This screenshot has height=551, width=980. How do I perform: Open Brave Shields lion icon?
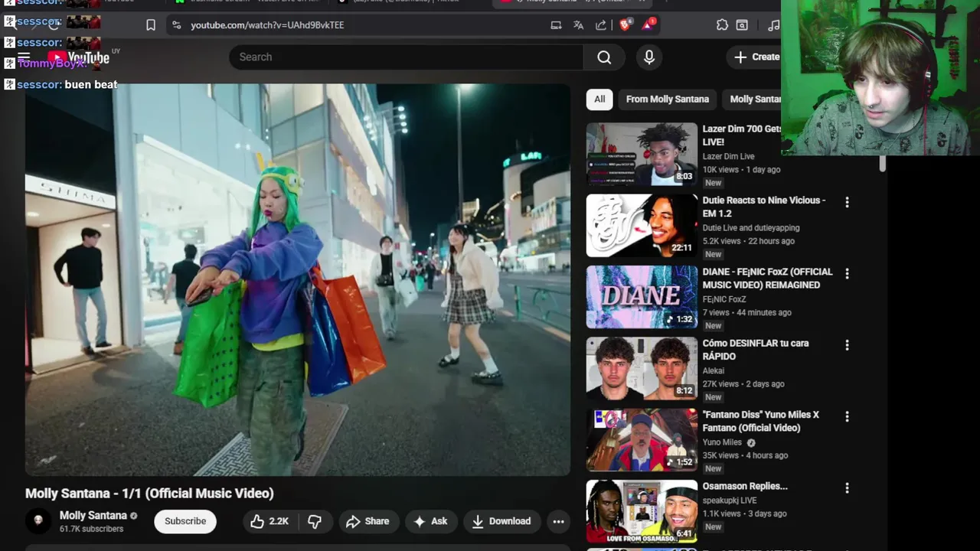624,25
